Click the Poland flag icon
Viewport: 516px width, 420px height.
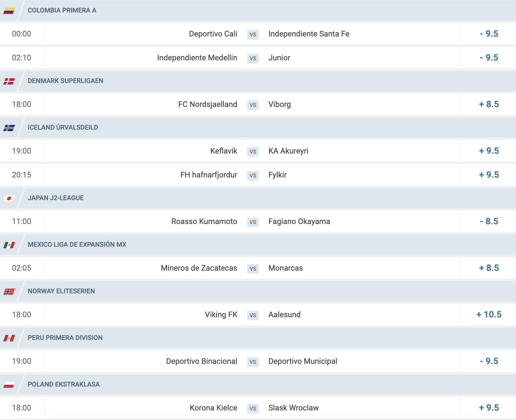pyautogui.click(x=9, y=385)
